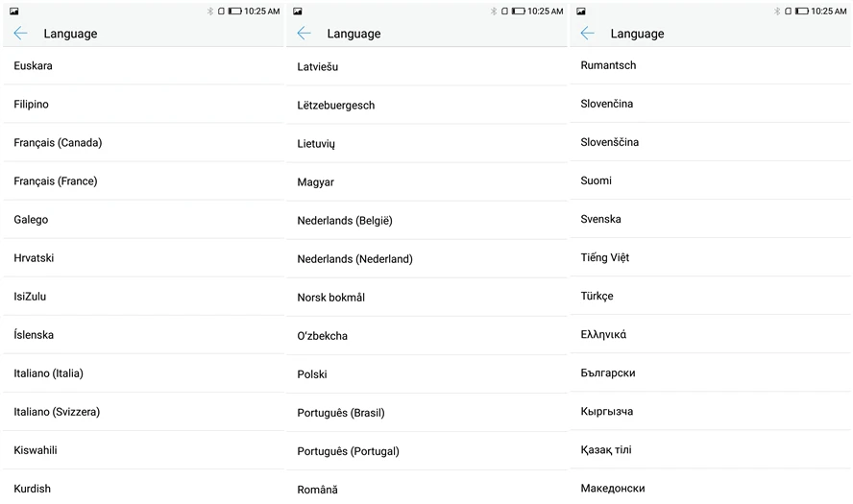Select Hrvatski language

pyautogui.click(x=144, y=257)
